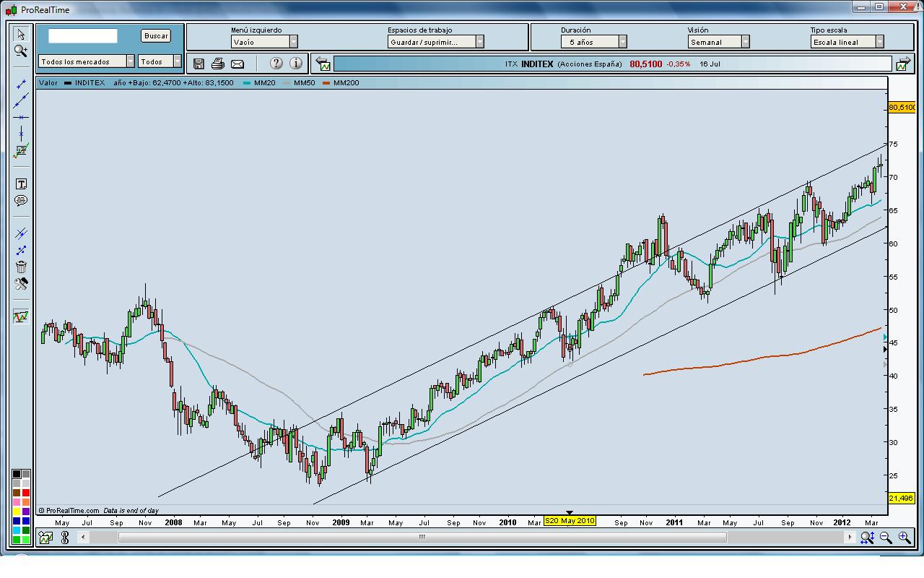Click the "16 Jul" date in the header bar
This screenshot has width=924, height=578.
(710, 64)
